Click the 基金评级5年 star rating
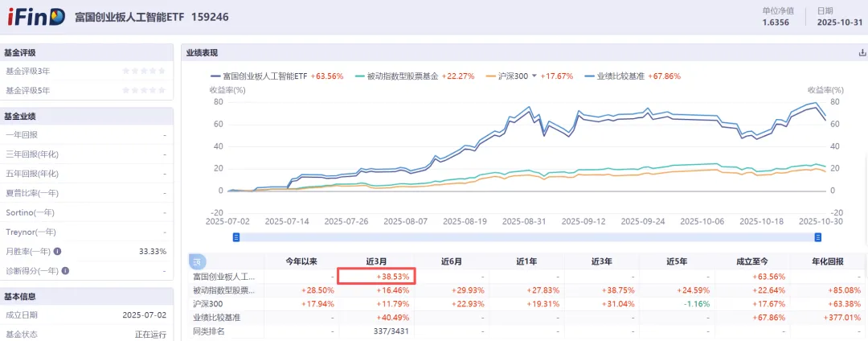 click(x=143, y=90)
